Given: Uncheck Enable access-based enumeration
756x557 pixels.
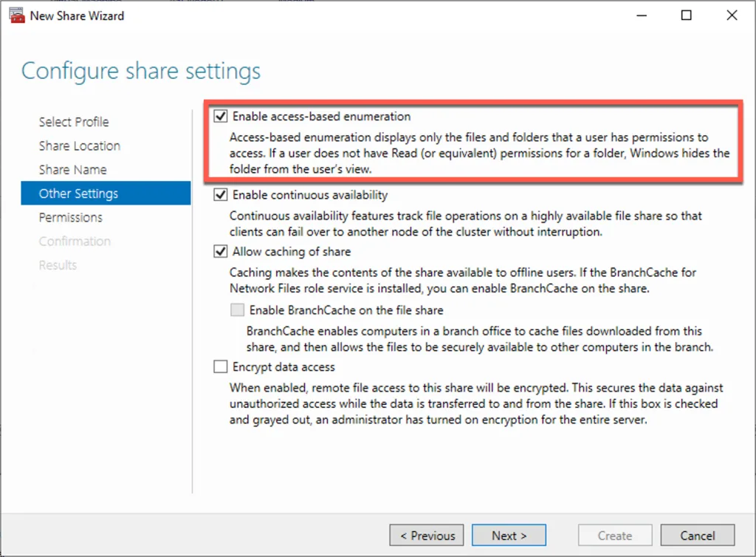Looking at the screenshot, I should (x=221, y=116).
